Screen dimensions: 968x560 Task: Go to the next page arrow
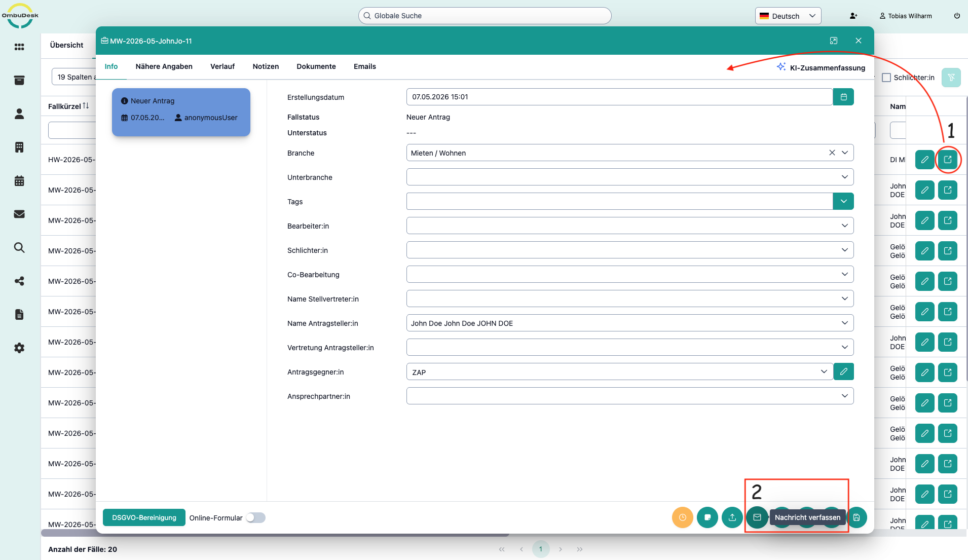tap(561, 549)
